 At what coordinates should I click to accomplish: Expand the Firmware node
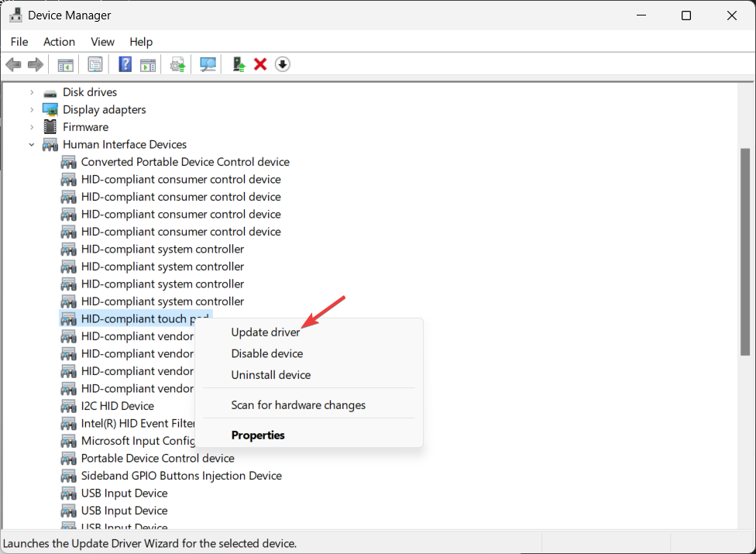[x=32, y=127]
